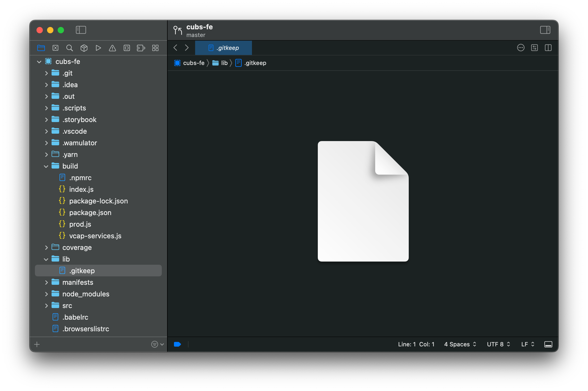This screenshot has height=391, width=588.
Task: Open the build package icon in the toolbar
Action: pyautogui.click(x=84, y=48)
